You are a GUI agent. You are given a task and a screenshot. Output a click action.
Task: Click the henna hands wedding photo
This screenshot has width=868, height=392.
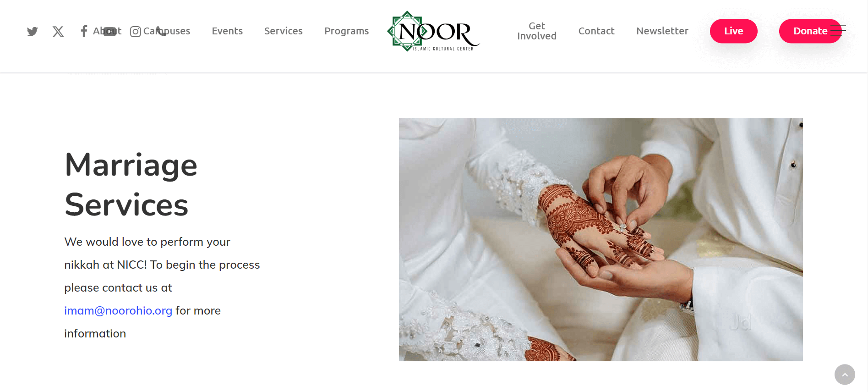pyautogui.click(x=601, y=240)
